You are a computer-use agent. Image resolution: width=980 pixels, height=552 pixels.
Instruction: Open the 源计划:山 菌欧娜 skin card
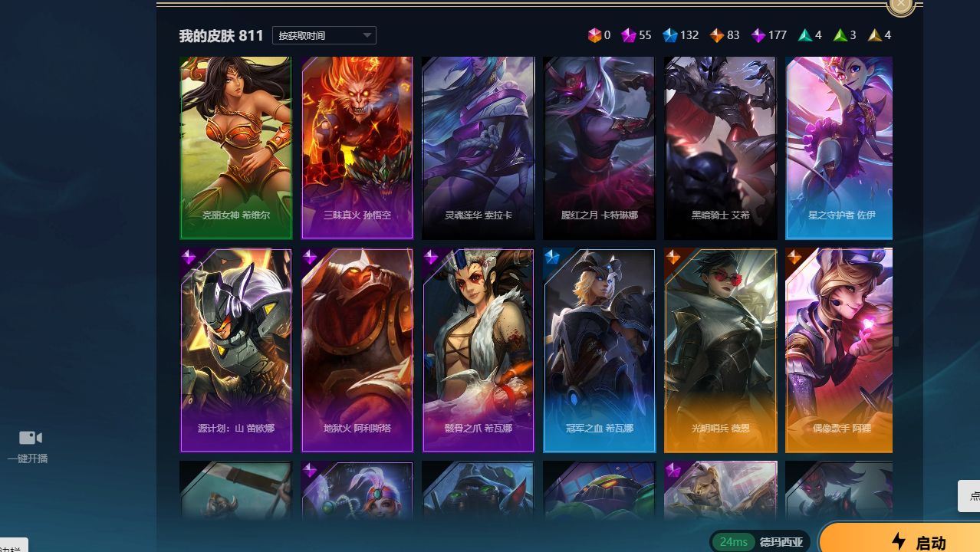coord(236,350)
